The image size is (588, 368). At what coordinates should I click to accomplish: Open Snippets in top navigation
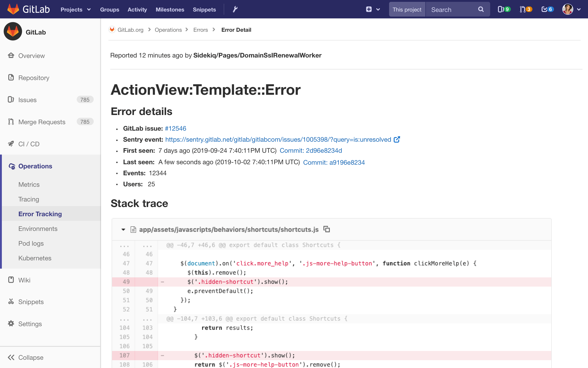click(x=204, y=9)
